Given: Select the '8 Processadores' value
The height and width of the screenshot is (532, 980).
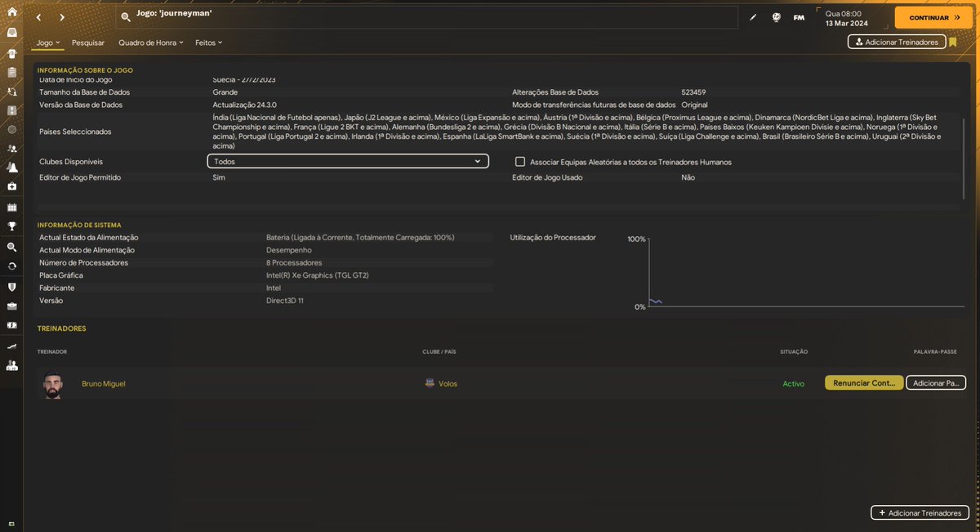Looking at the screenshot, I should pos(294,263).
